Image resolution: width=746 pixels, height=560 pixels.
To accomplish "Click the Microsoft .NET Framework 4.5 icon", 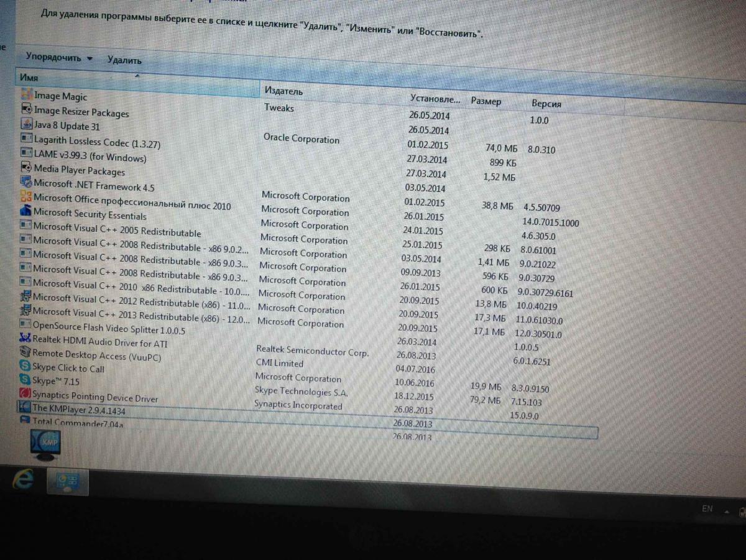I will click(26, 182).
